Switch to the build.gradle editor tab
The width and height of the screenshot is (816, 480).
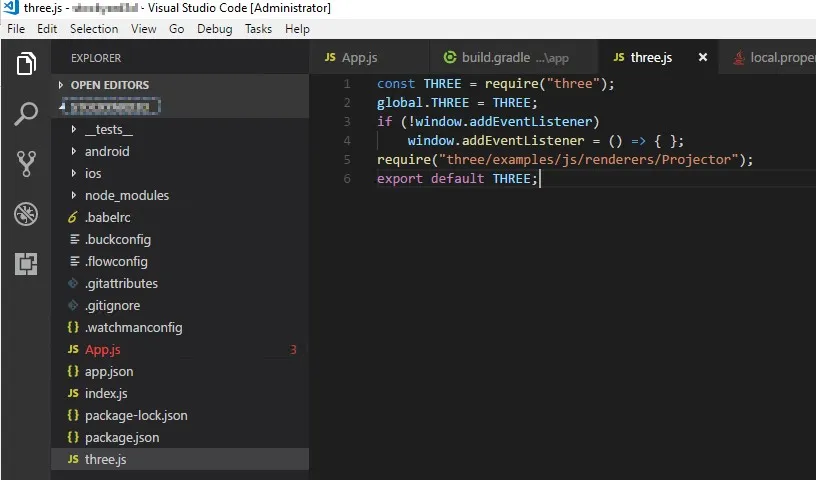(514, 57)
